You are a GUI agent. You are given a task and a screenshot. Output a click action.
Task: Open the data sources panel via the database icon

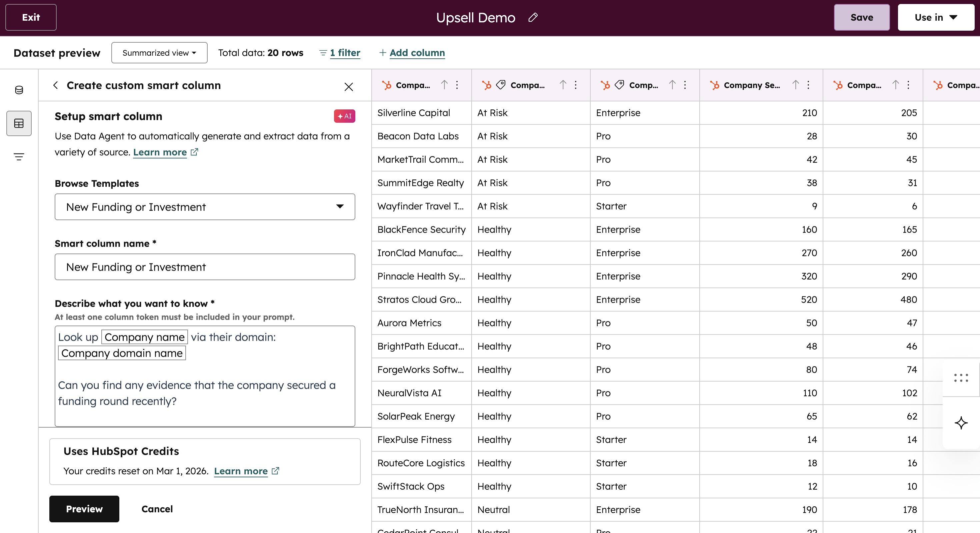pos(19,90)
